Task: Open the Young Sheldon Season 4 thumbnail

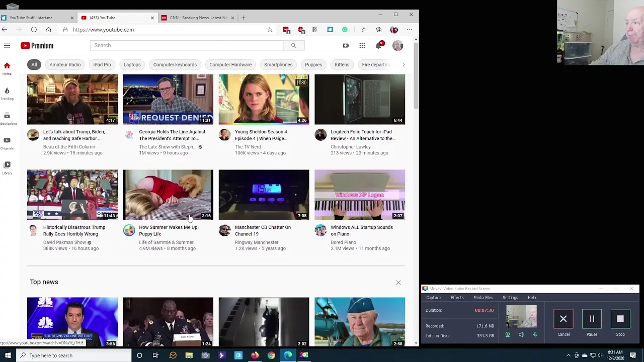Action: tap(264, 100)
